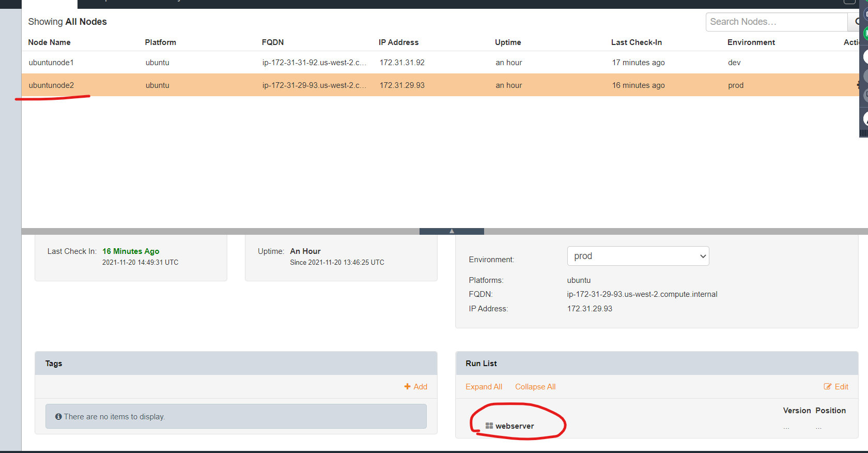Click Collapse All in the Run List
868x453 pixels.
click(x=535, y=387)
